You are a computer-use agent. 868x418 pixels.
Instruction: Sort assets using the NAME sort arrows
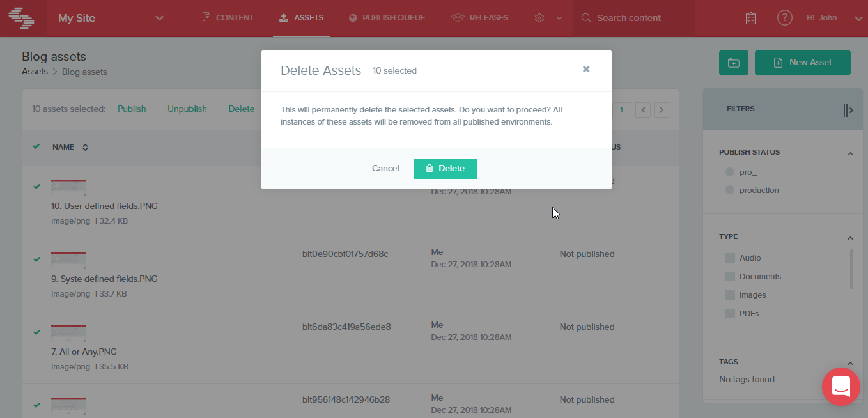(84, 147)
